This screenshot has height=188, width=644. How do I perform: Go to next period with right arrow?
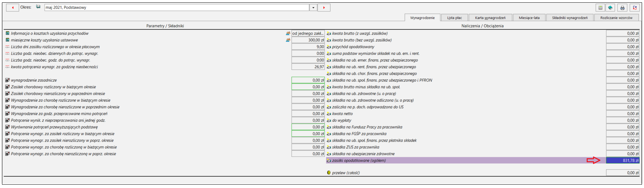[324, 8]
